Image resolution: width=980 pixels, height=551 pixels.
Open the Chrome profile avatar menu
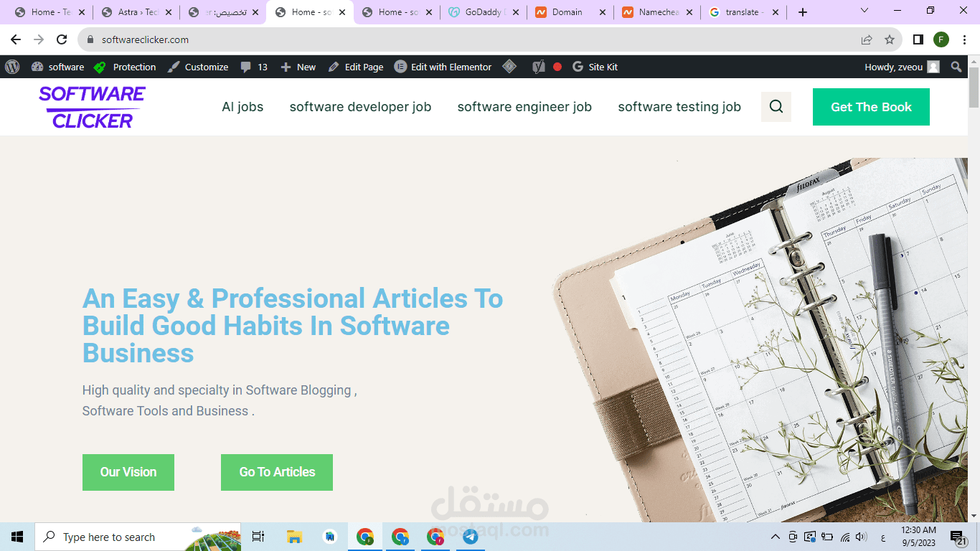[941, 39]
